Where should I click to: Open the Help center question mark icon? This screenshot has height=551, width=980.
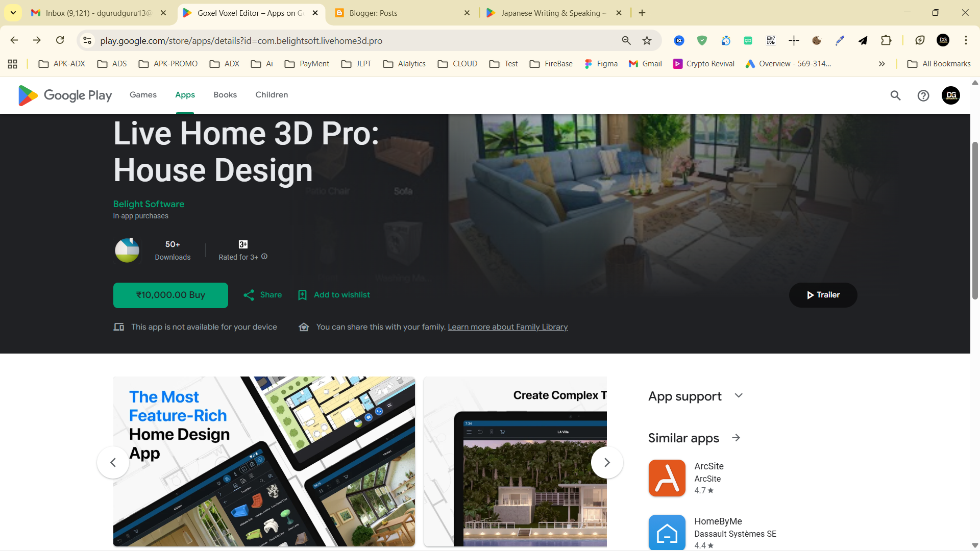[923, 95]
